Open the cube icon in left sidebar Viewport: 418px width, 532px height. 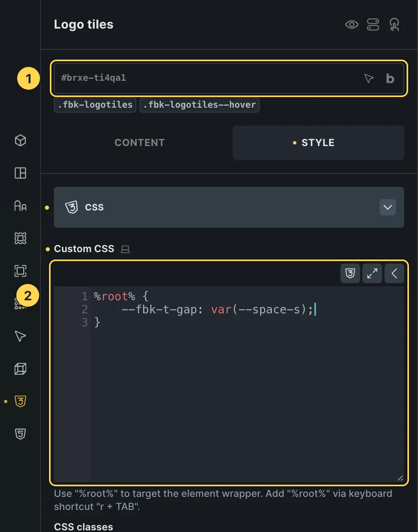20,140
